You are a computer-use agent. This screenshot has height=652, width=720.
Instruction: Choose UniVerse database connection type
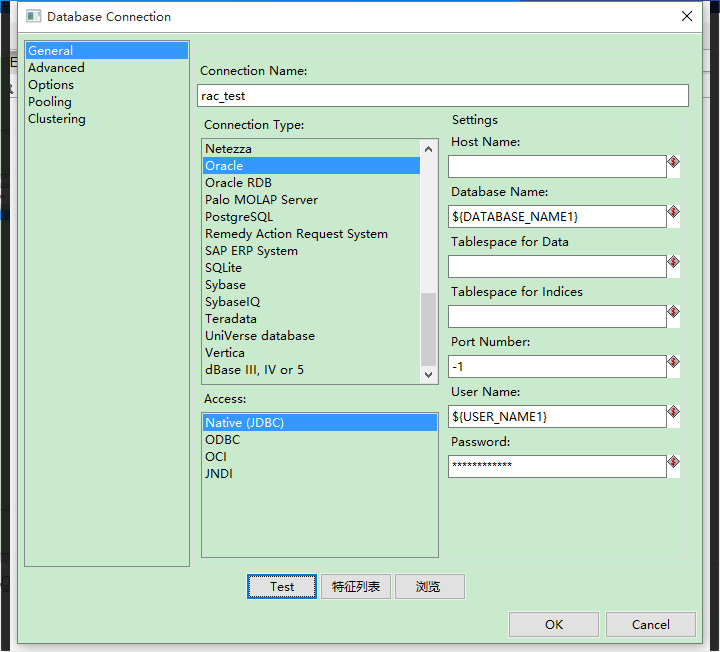coord(311,336)
